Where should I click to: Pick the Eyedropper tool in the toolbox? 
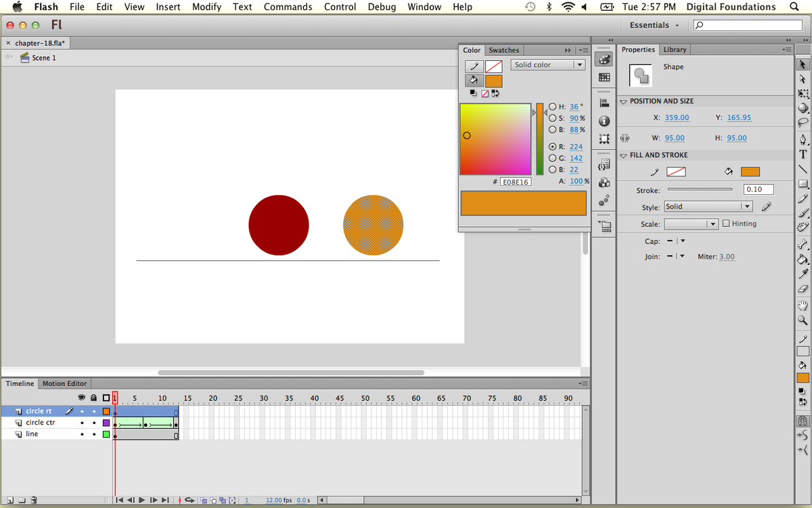803,274
